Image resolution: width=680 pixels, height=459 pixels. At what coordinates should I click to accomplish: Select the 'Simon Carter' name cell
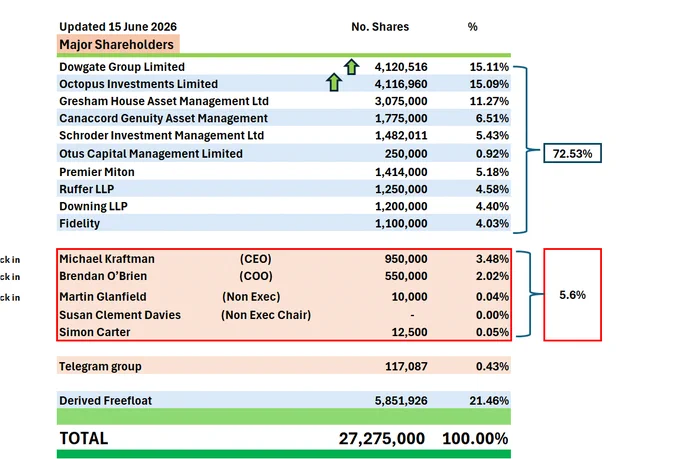coord(95,332)
